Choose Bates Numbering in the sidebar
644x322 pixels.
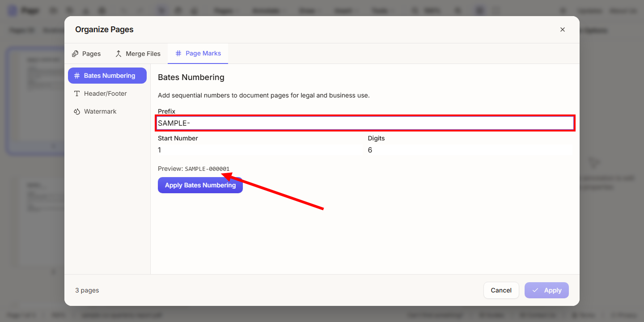click(107, 76)
